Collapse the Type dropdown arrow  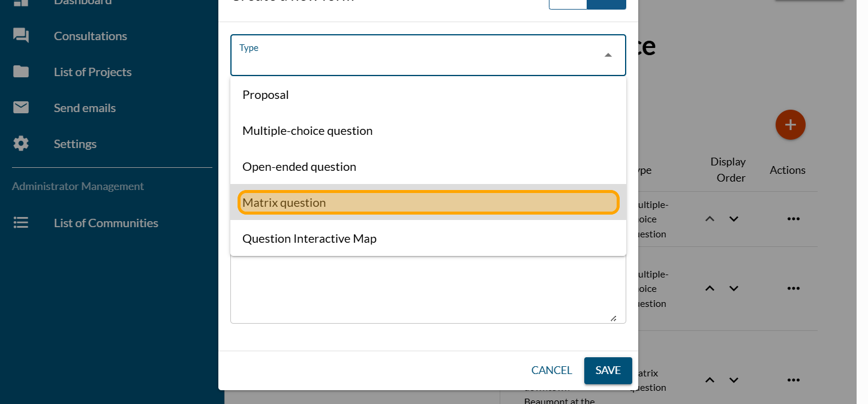608,55
